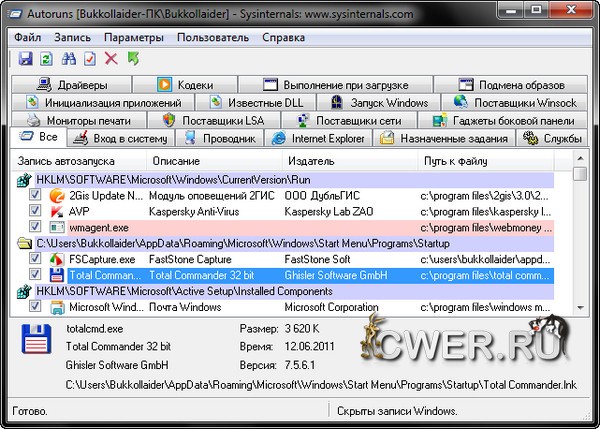Screen dimensions: 600x429
Task: Click the Kaspersky Lab ZAO publisher cell
Action: pos(329,212)
